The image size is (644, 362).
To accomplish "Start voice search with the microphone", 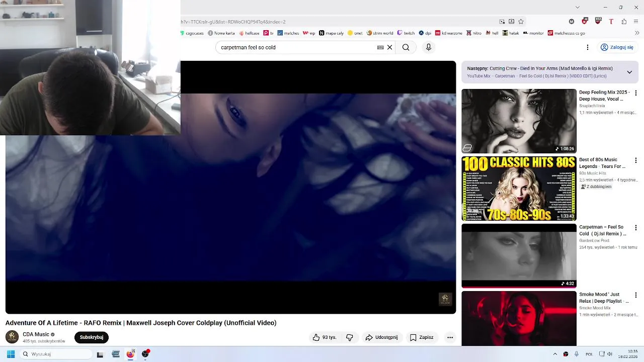I will [428, 47].
